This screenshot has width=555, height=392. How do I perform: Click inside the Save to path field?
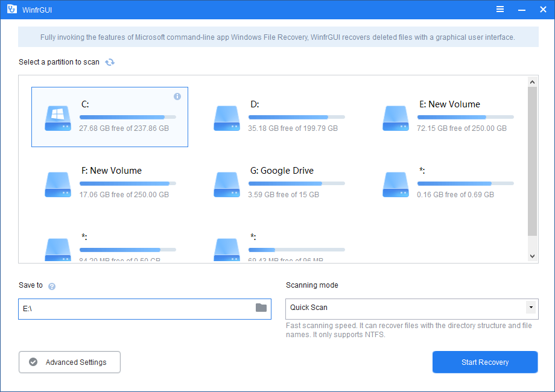click(x=121, y=309)
